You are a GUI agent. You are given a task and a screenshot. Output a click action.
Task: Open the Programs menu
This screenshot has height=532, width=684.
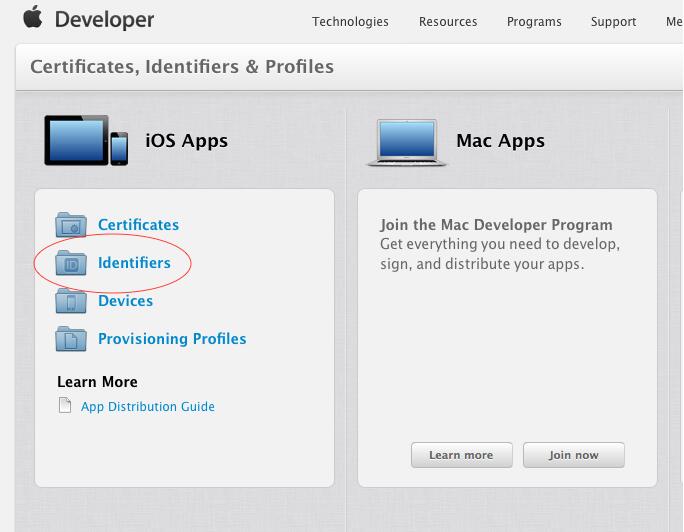(x=534, y=22)
